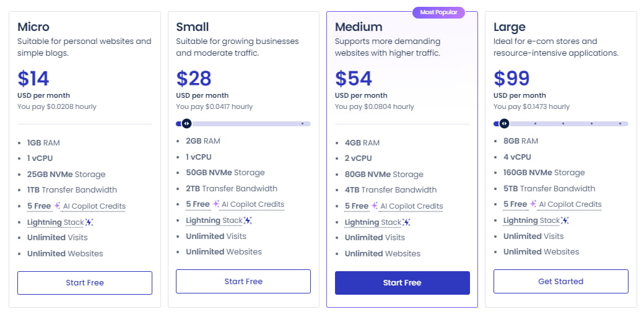This screenshot has width=644, height=317.
Task: Click the Small plan's Lightning Stack bolt icon
Action: [x=248, y=220]
